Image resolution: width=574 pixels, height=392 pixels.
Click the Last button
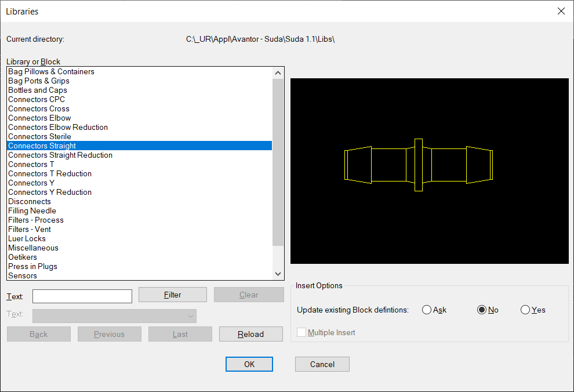[180, 334]
